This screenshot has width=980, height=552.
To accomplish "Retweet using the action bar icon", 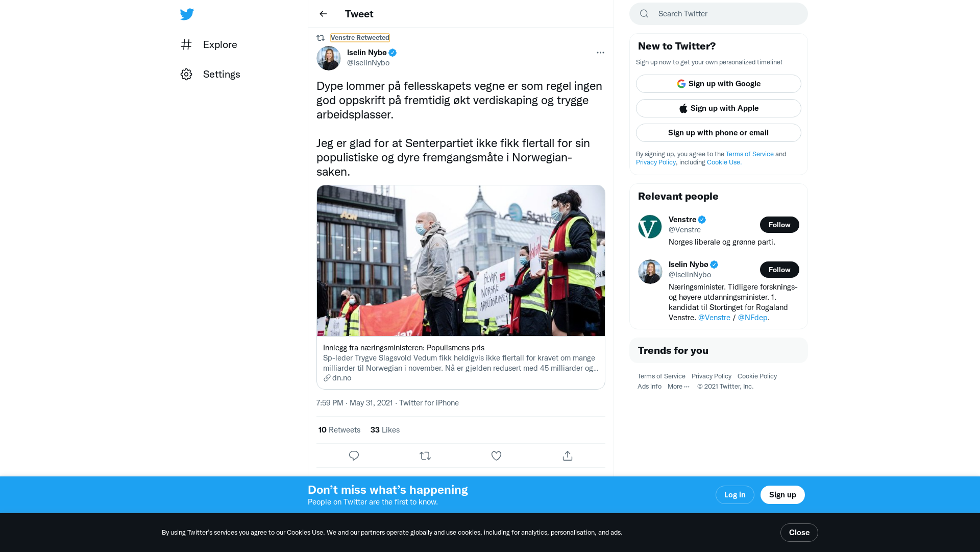I will pyautogui.click(x=425, y=455).
